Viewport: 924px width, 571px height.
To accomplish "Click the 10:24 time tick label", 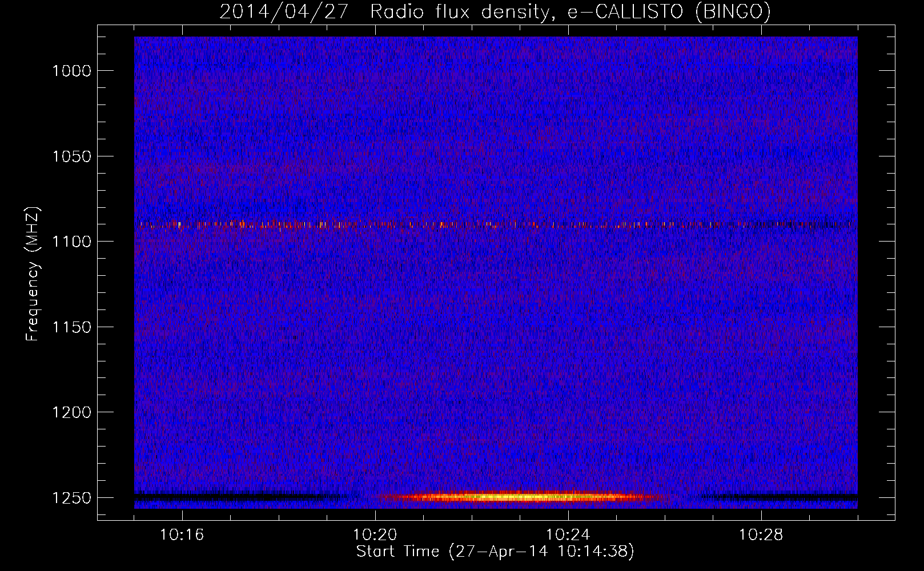I will (x=568, y=535).
